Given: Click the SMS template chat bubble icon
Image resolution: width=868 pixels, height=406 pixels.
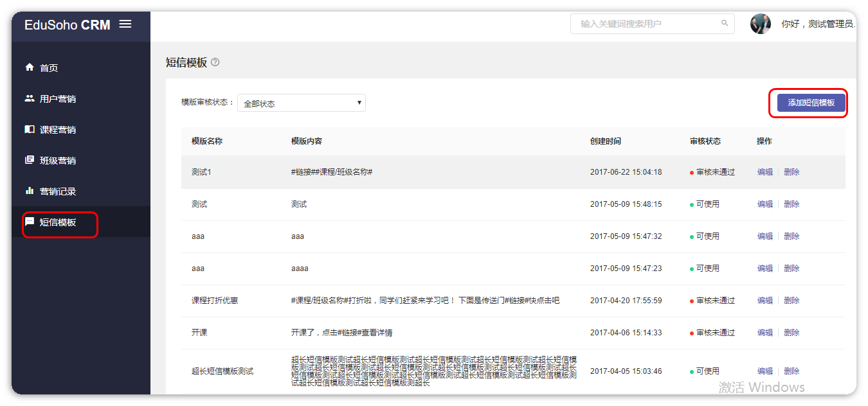Looking at the screenshot, I should 30,222.
